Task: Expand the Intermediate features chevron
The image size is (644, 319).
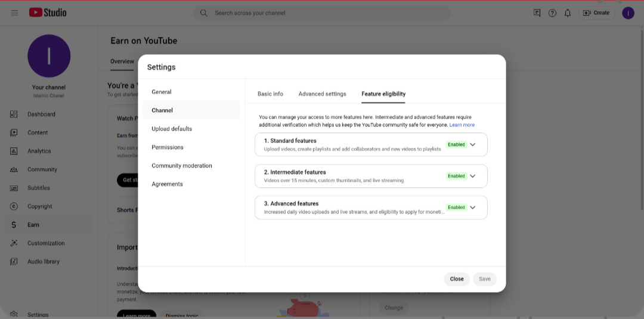Action: (x=472, y=176)
